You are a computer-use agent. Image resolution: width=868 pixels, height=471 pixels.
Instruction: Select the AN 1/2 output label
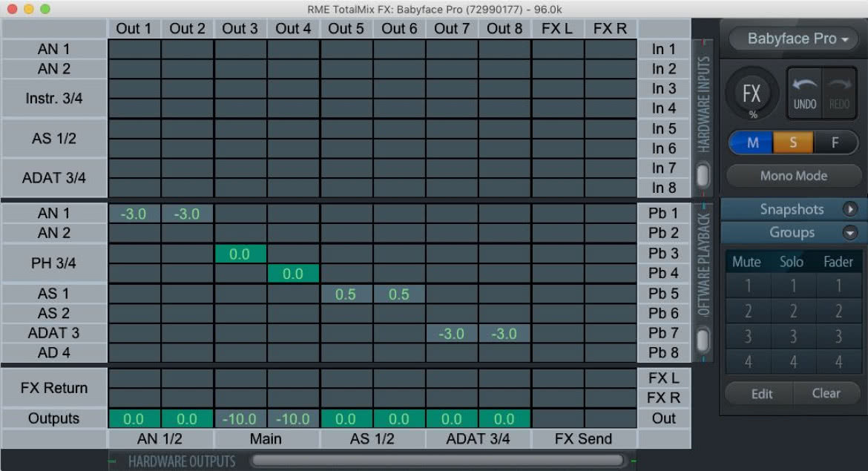160,439
